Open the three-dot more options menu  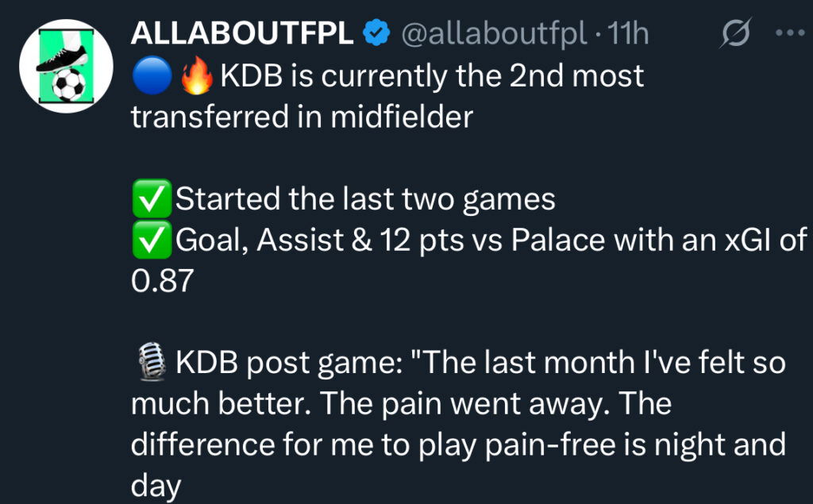788,34
